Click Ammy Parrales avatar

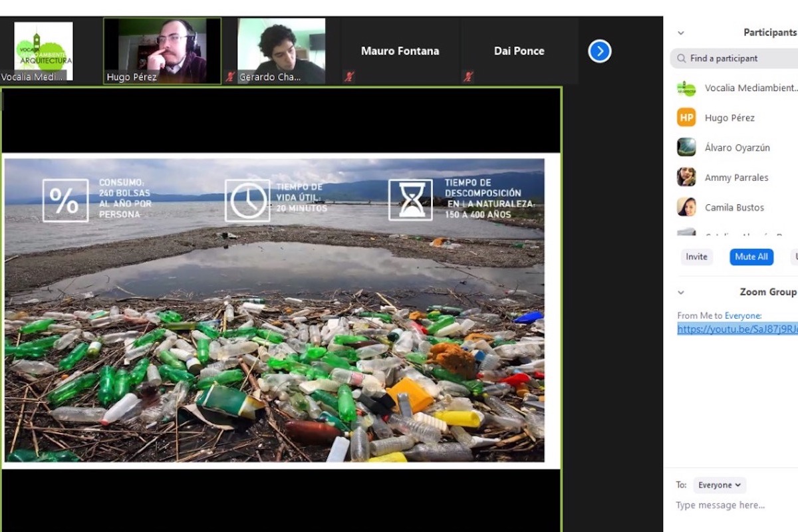(686, 178)
